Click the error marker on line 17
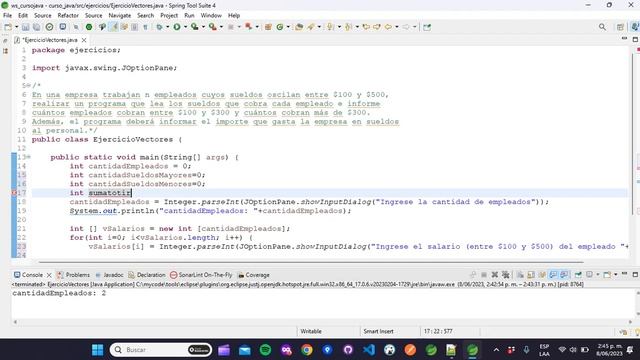 (x=14, y=193)
